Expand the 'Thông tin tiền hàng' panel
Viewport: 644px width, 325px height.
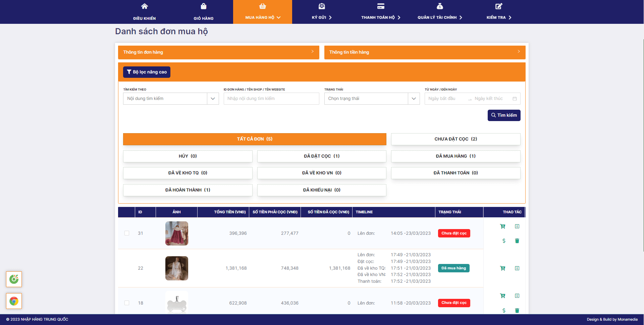coord(424,52)
